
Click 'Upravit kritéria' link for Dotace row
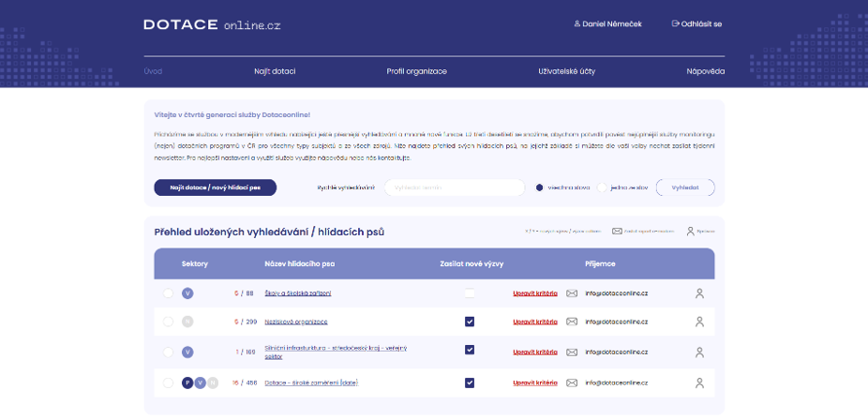point(535,382)
